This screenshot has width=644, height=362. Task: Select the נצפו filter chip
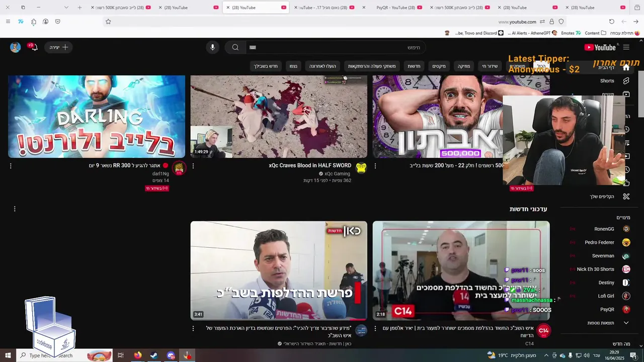[x=293, y=66]
